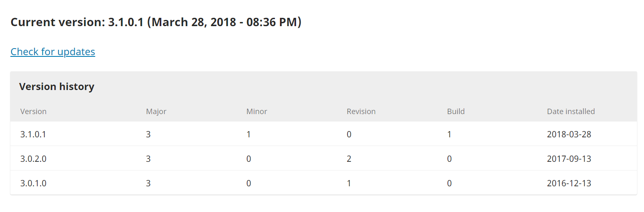The height and width of the screenshot is (212, 644).
Task: Select the 3.1.0.1 version row cell
Action: (33, 134)
